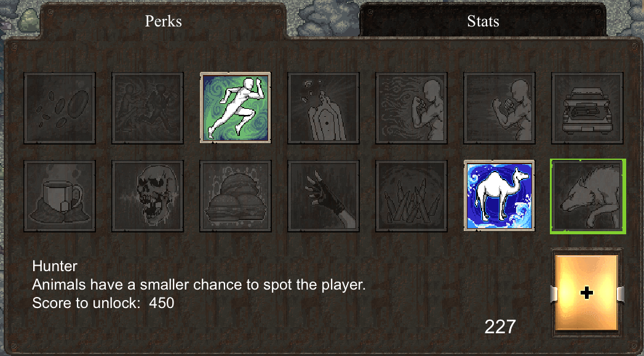Select the white camel perk icon
644x356 pixels.
coord(499,196)
